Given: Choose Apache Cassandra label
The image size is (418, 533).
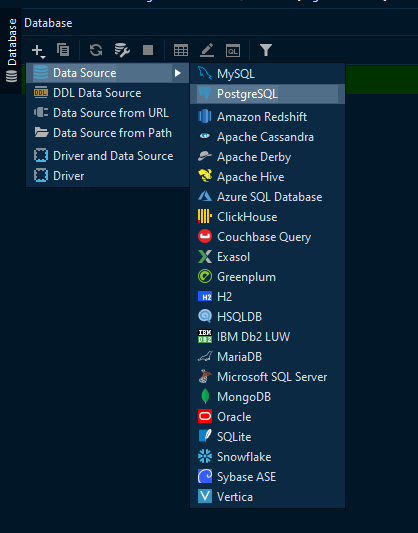Looking at the screenshot, I should [265, 137].
